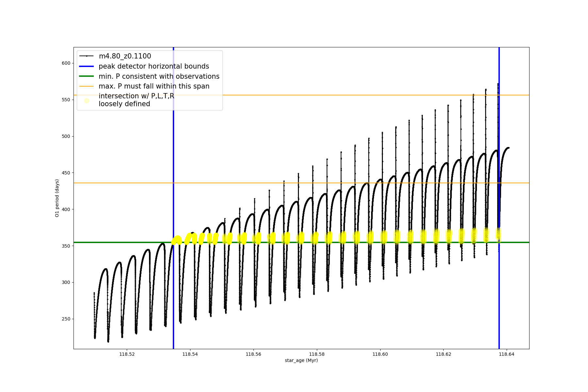
Task: Click the blue line swatch in the legend
Action: tap(87, 66)
